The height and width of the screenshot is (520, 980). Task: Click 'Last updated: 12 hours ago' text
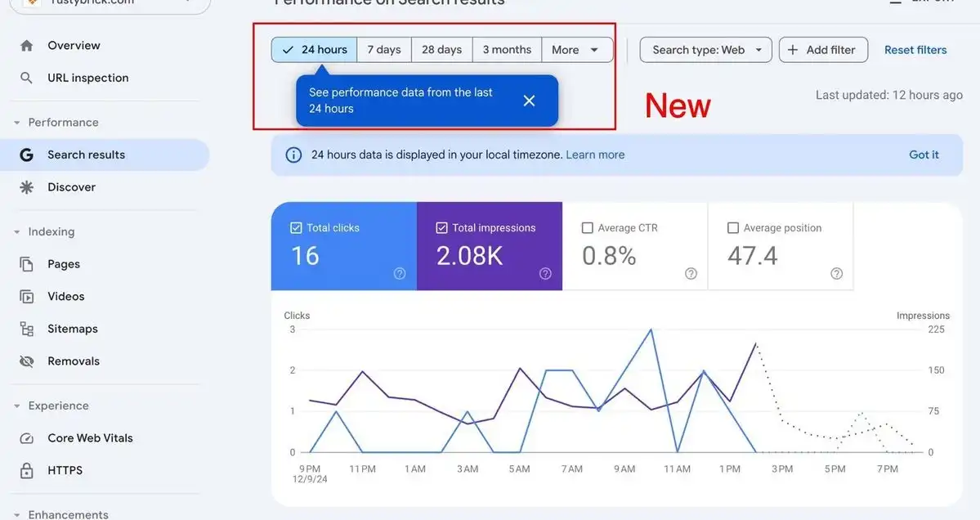point(888,95)
